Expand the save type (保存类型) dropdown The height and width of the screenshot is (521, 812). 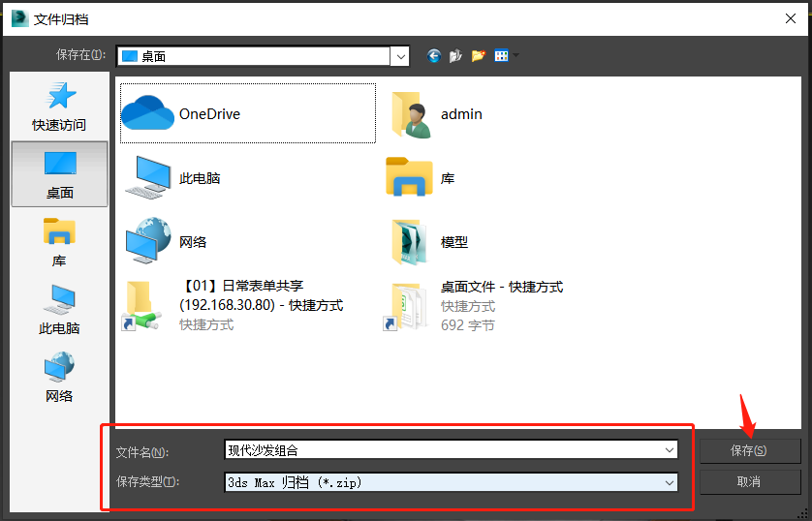[669, 482]
